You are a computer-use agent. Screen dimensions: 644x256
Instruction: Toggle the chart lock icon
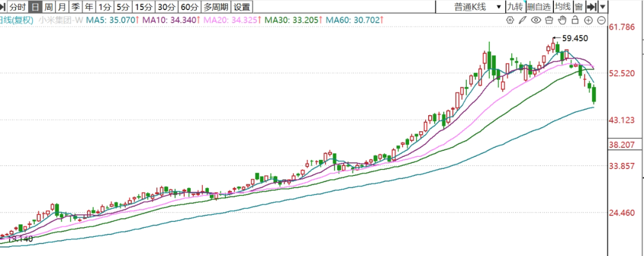tap(575, 20)
